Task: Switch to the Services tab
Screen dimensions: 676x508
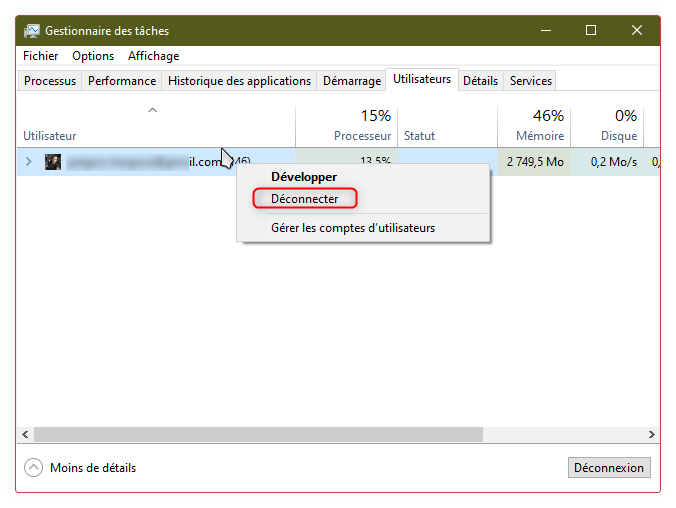Action: 530,81
